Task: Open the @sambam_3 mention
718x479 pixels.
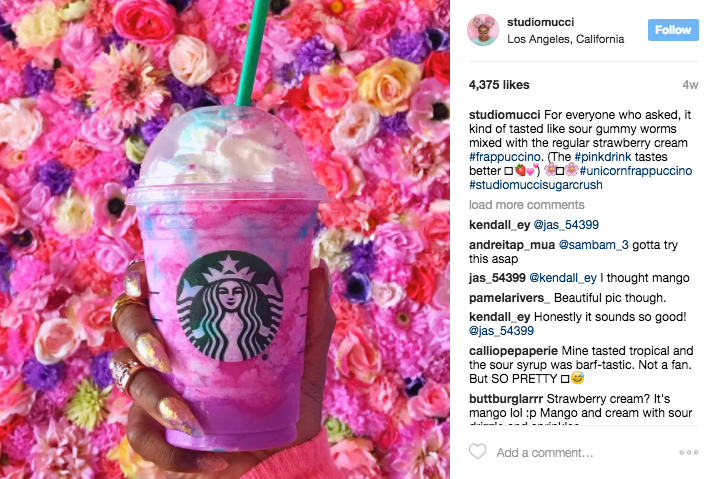Action: (x=593, y=245)
